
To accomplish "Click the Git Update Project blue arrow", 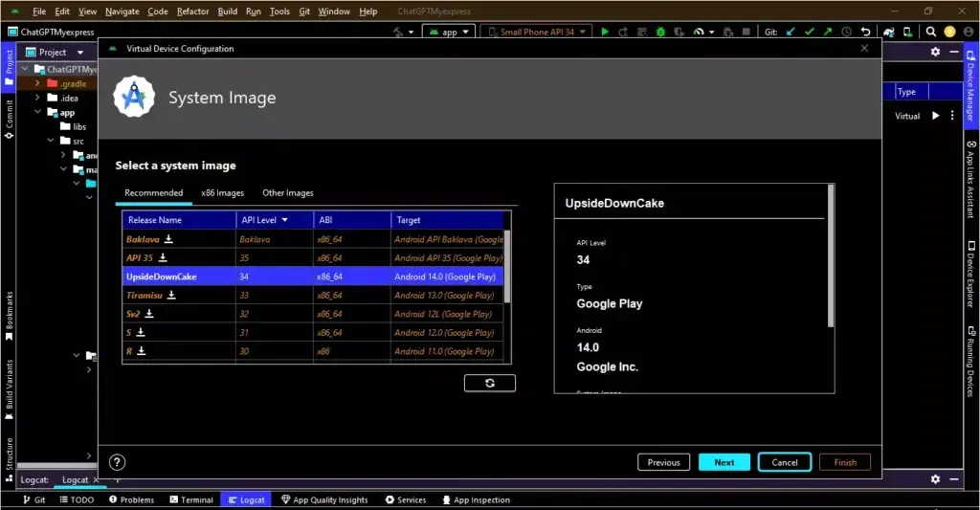I will (x=791, y=32).
